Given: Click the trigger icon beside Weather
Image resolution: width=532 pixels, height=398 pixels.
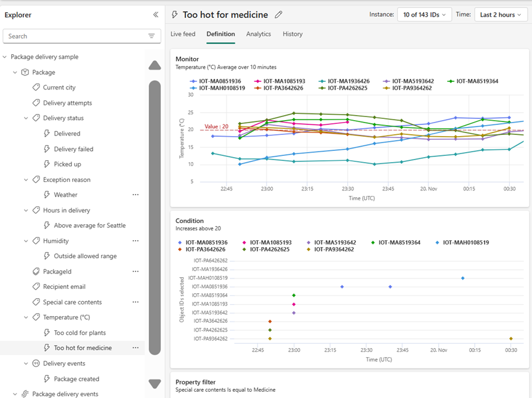Looking at the screenshot, I should (47, 195).
